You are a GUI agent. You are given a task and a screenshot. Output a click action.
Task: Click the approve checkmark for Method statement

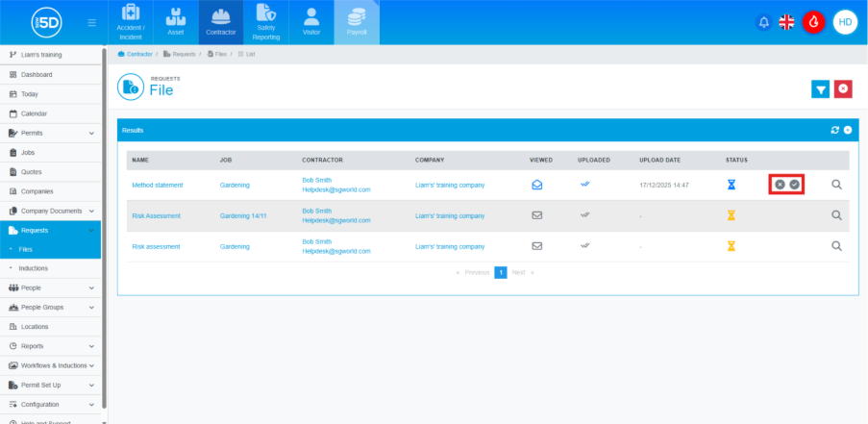tap(795, 185)
